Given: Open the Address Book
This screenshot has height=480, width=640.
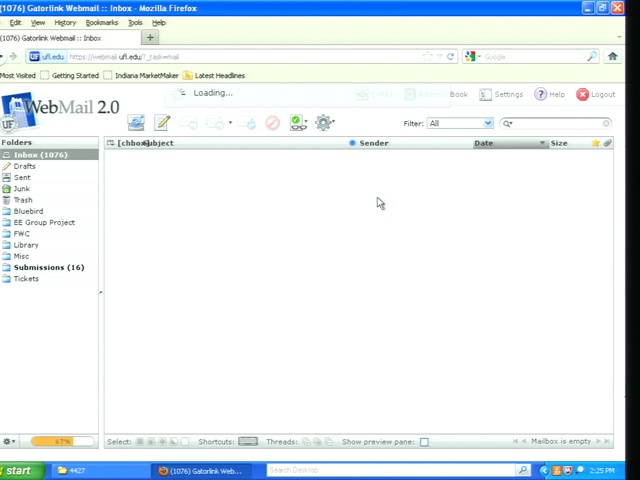Looking at the screenshot, I should tap(436, 94).
